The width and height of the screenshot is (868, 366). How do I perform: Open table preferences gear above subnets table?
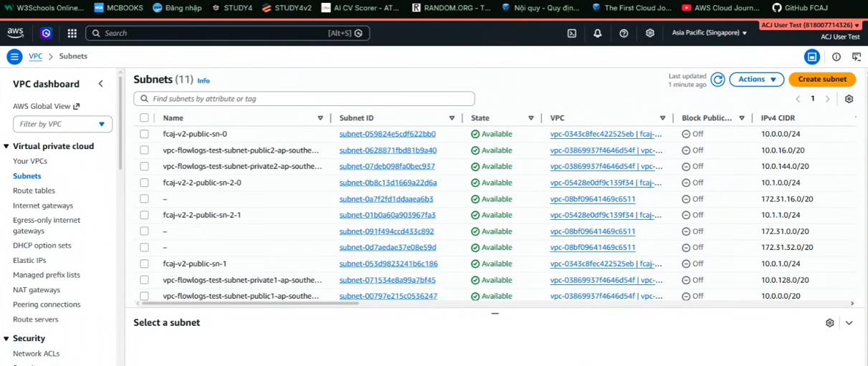pyautogui.click(x=849, y=99)
